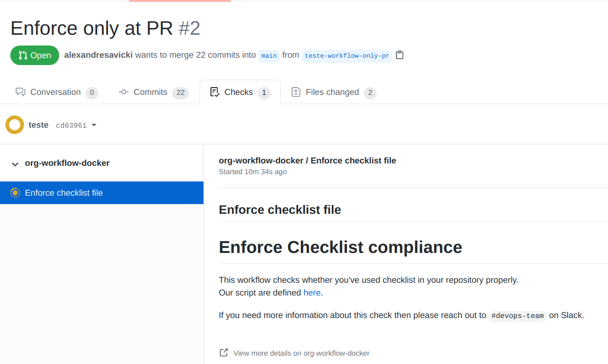
Task: Click the 'Started 10m 34s ago' timestamp
Action: (x=253, y=172)
